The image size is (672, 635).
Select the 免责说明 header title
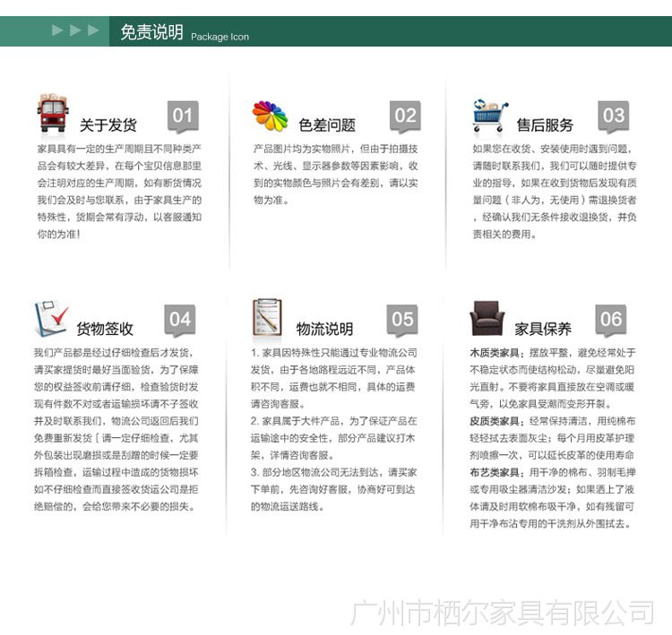151,33
